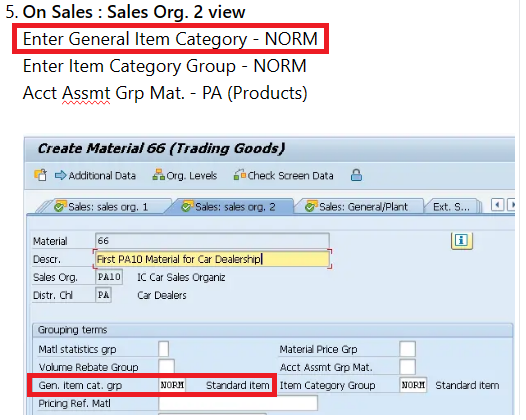Select the Gen. item cat. grp field
This screenshot has height=420, width=526.
point(172,385)
